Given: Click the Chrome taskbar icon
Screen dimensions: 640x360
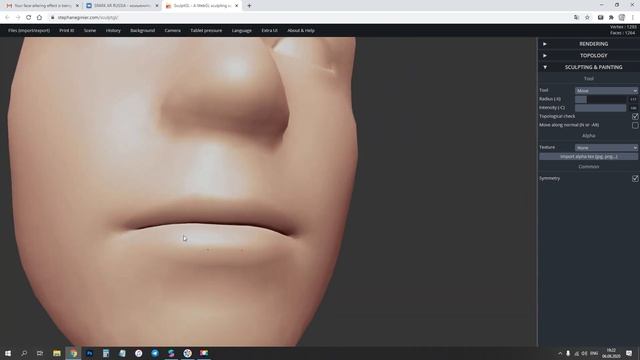Looking at the screenshot, I should point(73,353).
